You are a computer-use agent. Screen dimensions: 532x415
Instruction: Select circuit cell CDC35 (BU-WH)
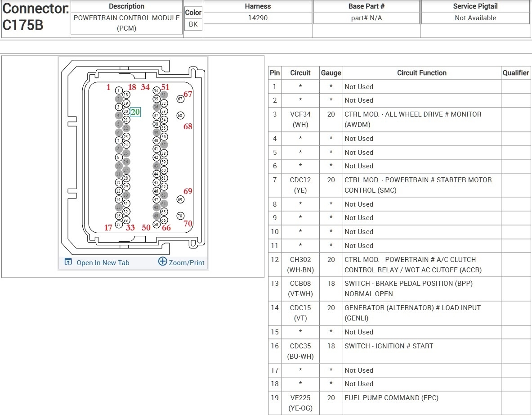300,351
